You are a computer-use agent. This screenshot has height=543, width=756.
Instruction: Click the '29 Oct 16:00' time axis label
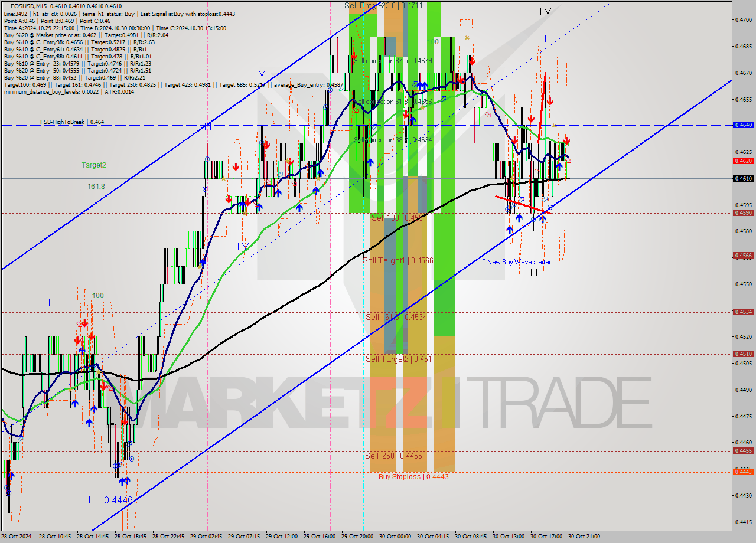319,537
